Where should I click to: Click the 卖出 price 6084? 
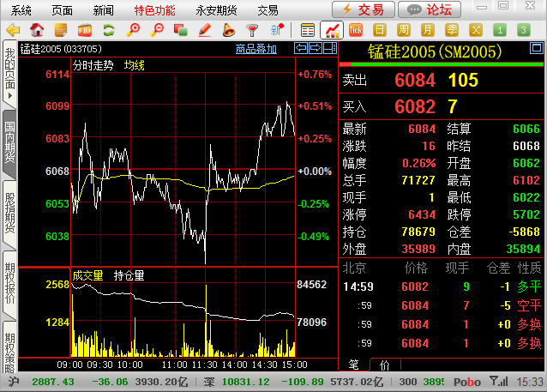(414, 81)
